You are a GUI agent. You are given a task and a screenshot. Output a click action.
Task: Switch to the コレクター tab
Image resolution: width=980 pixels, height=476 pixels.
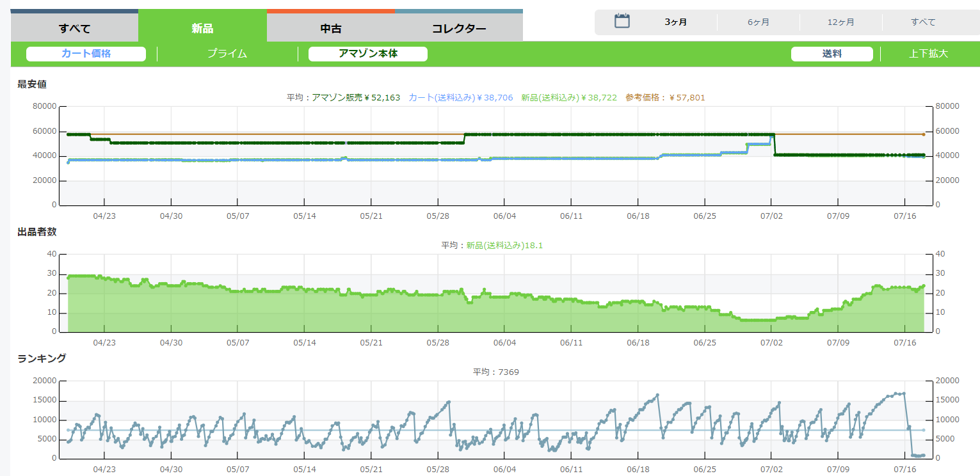click(458, 28)
